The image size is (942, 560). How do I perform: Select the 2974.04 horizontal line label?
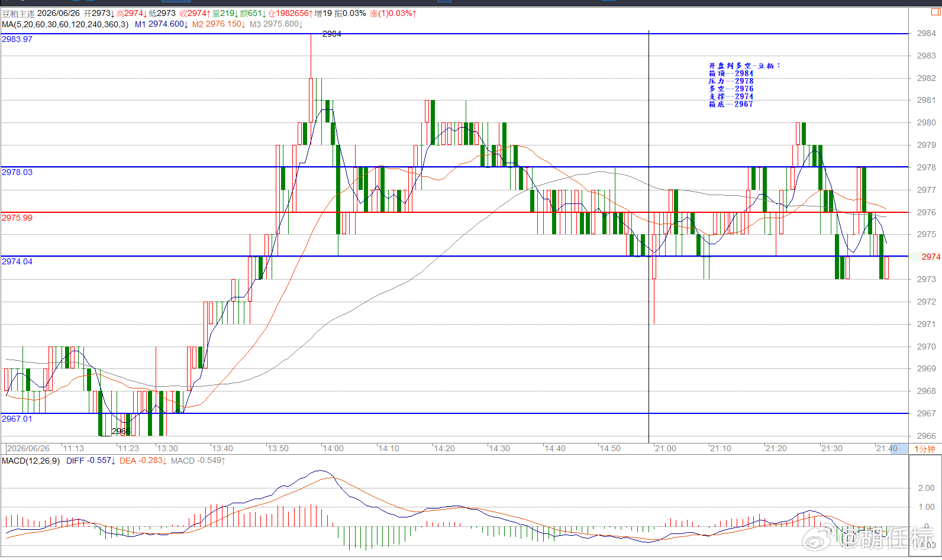[x=17, y=261]
